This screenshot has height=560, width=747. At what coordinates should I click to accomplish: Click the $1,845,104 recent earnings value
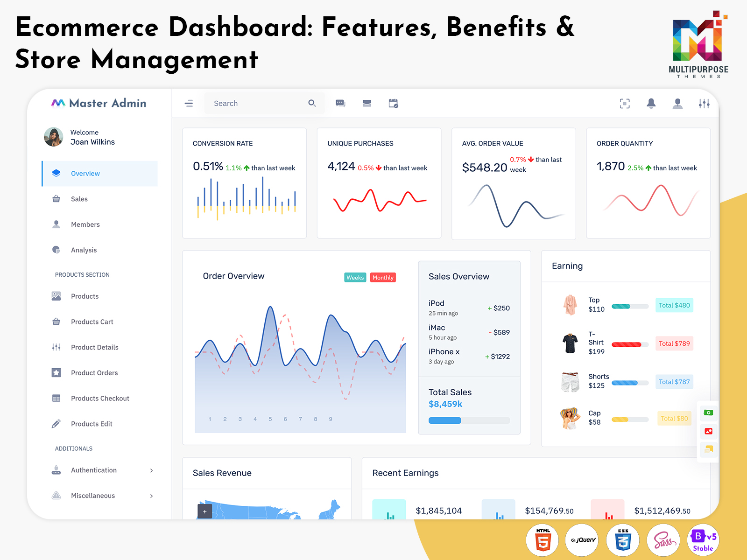[x=439, y=511]
